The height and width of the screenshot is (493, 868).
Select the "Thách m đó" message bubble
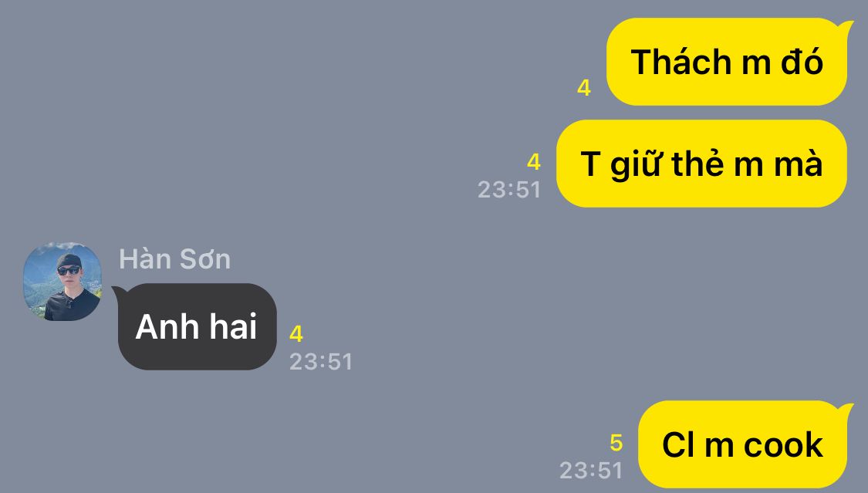(x=727, y=62)
